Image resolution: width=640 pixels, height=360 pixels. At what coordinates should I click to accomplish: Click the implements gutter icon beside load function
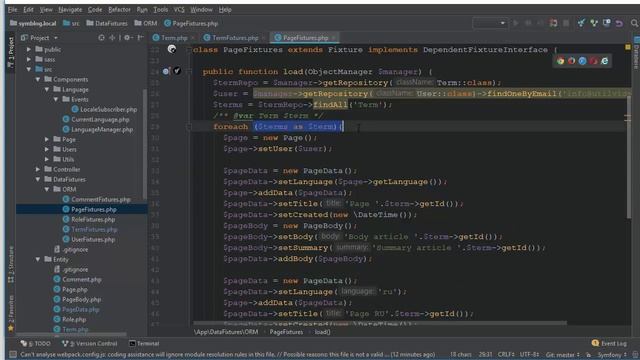166,71
